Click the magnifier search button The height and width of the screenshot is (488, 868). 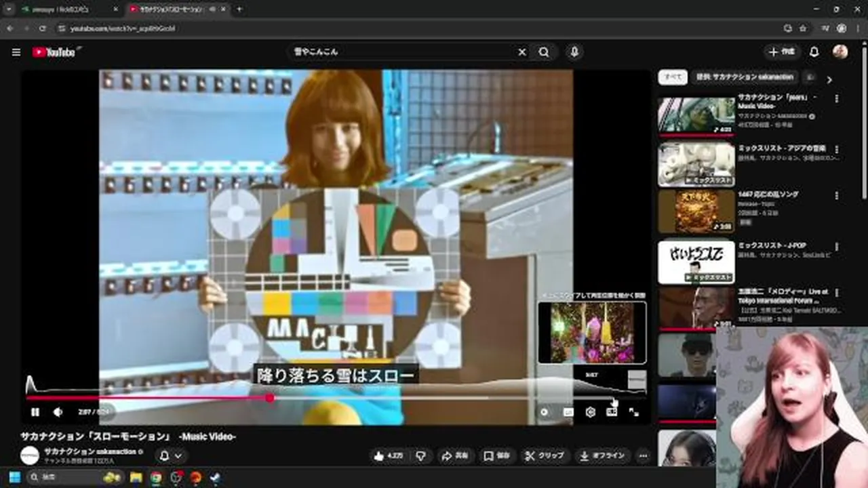(544, 52)
